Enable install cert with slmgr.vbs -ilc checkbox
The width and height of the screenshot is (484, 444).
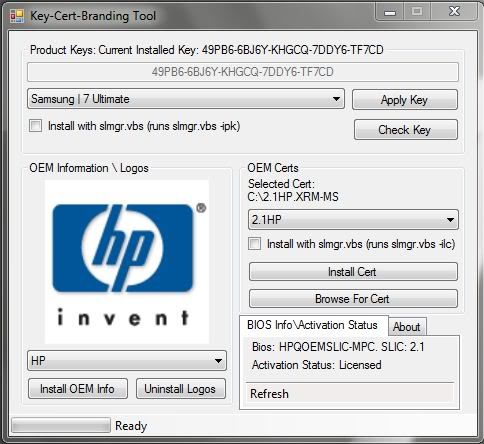(x=255, y=244)
